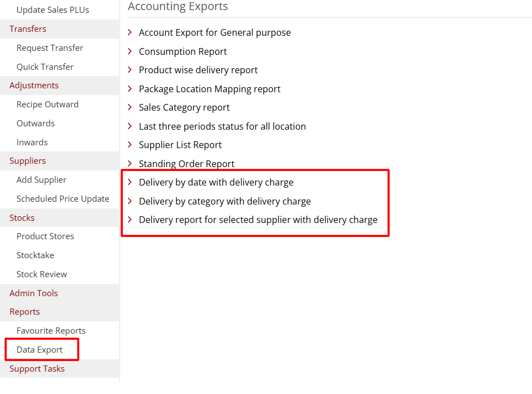Image resolution: width=532 pixels, height=394 pixels.
Task: Expand arrow beside Product wise delivery report
Action: [130, 70]
